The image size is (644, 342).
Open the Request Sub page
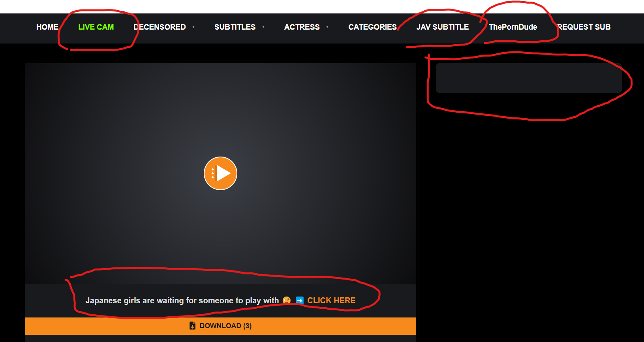click(584, 27)
